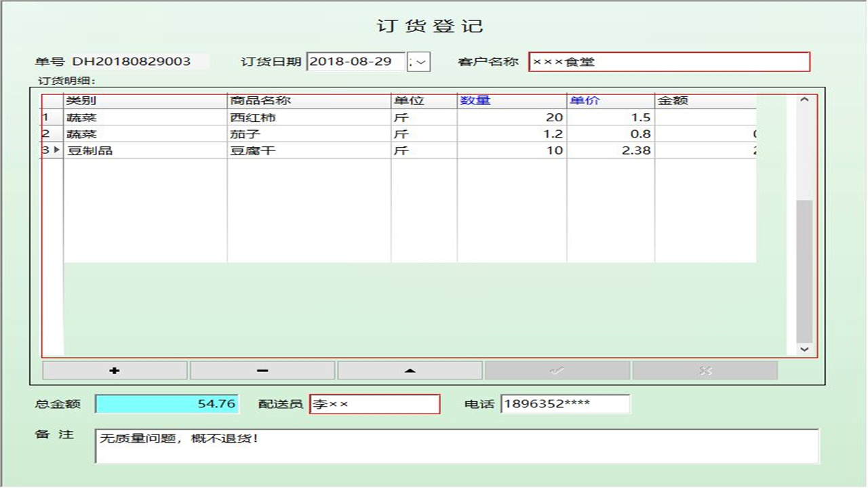
Task: Click the - button to delete a row
Action: (x=262, y=370)
